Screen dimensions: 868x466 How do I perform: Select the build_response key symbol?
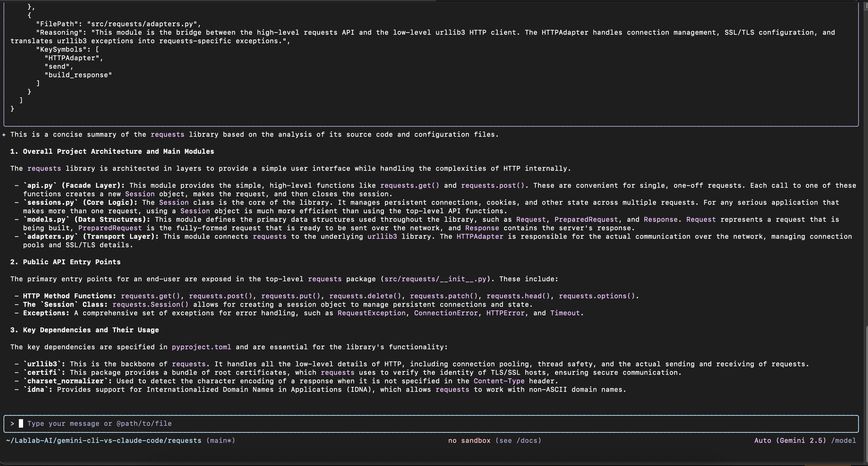78,75
